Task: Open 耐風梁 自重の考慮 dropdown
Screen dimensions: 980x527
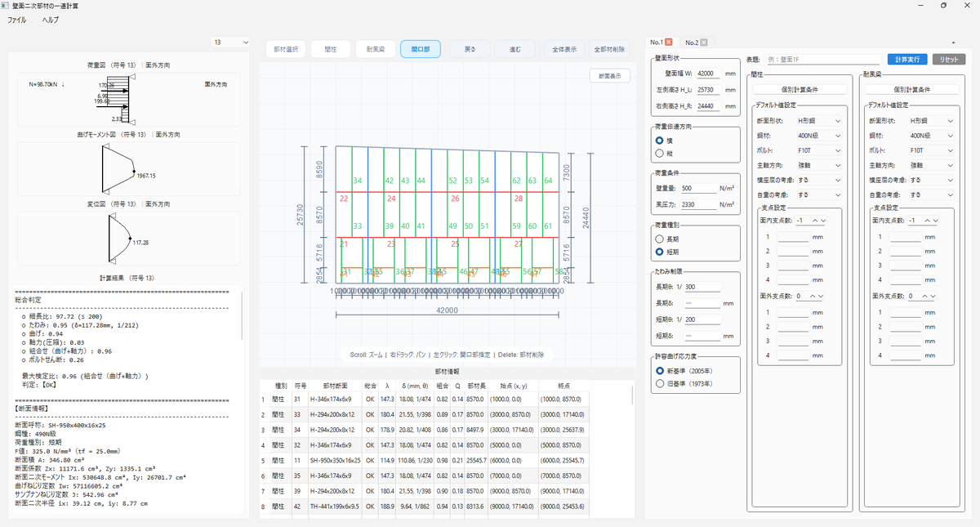Action: tap(932, 194)
